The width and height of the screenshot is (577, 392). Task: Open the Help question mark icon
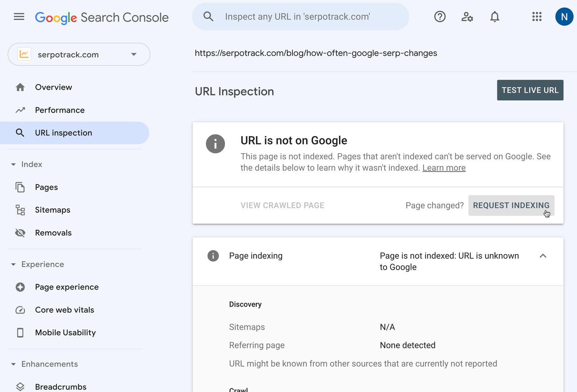click(x=440, y=17)
